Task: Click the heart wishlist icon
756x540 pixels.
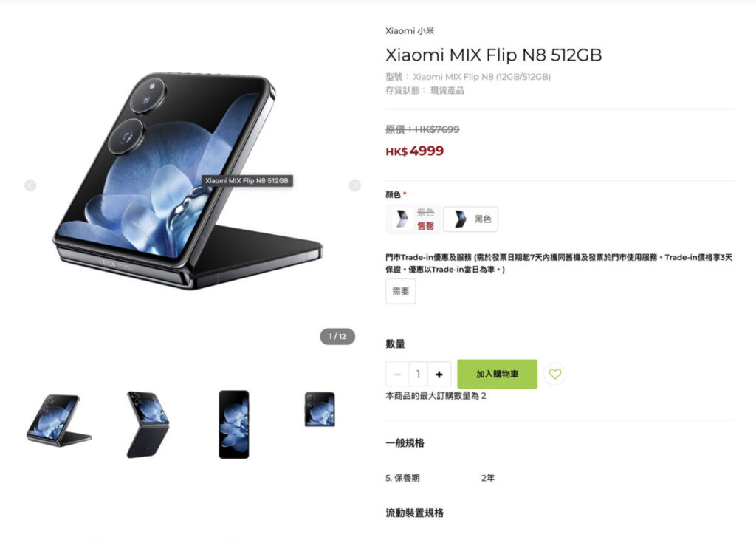Action: pos(555,374)
